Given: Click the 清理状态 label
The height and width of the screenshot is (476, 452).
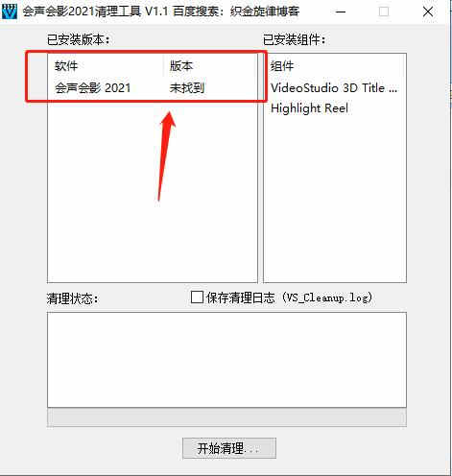Looking at the screenshot, I should 73,298.
